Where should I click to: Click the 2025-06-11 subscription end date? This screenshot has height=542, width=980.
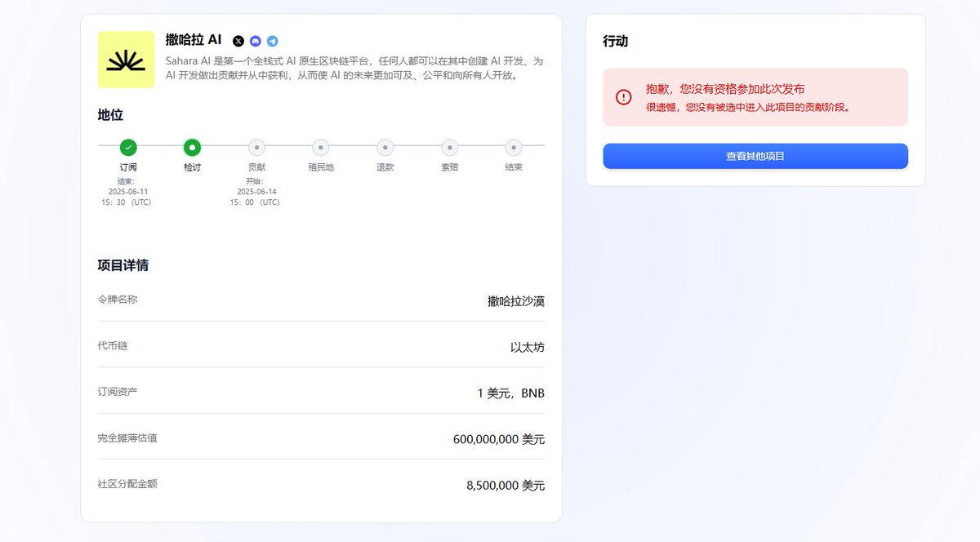[x=128, y=191]
